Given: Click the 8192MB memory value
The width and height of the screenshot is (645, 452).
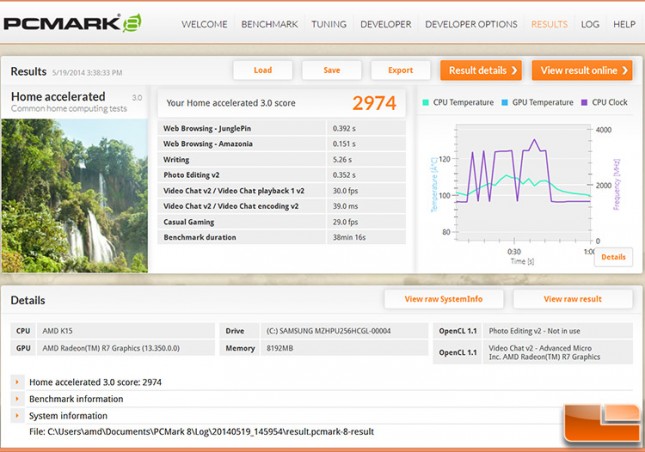Looking at the screenshot, I should point(280,348).
